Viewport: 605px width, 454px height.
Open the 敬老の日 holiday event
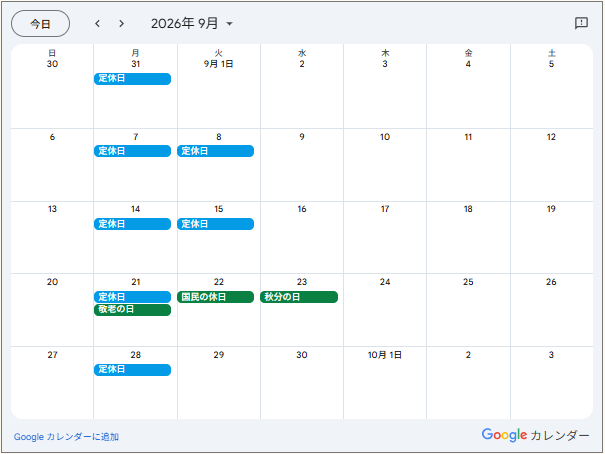132,310
